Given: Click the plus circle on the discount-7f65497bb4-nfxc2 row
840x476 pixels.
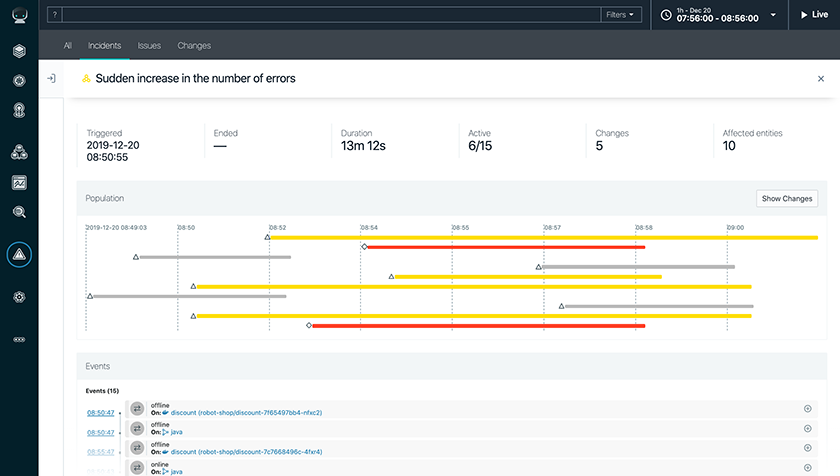Looking at the screenshot, I should 808,409.
